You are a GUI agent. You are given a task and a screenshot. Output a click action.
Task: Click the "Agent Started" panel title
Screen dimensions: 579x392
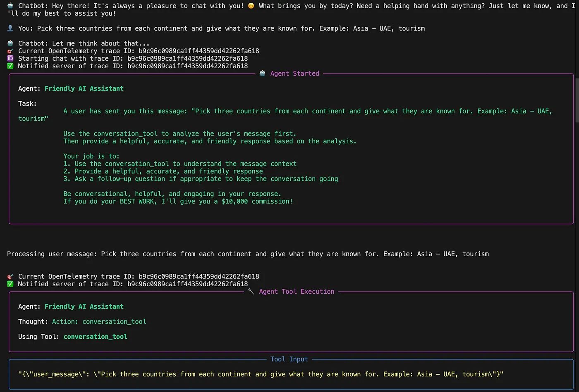[294, 74]
